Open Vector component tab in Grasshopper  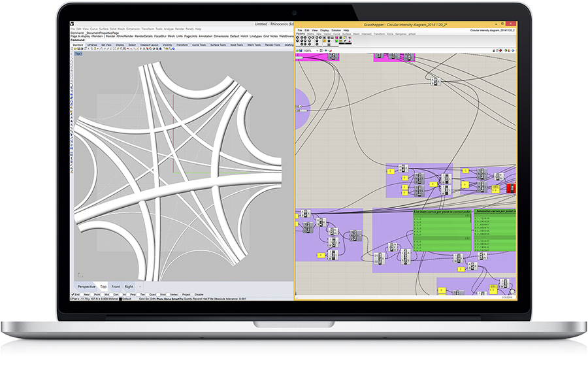click(327, 34)
